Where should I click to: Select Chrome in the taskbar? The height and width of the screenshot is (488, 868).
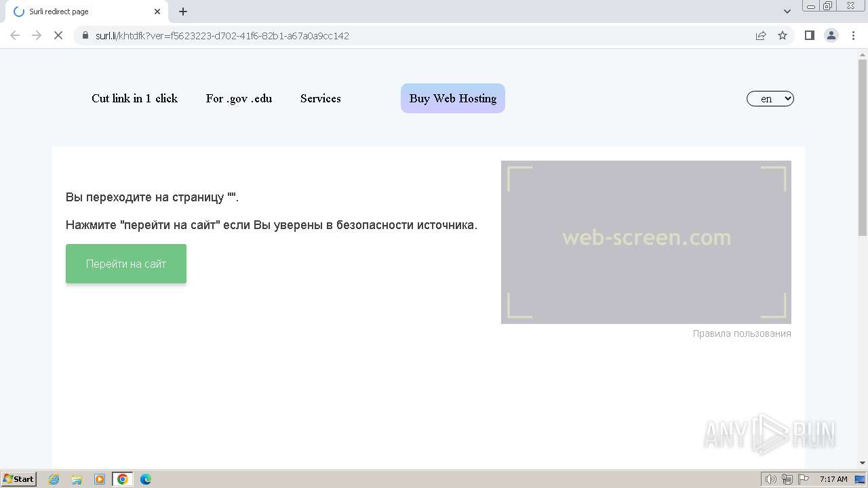click(123, 479)
